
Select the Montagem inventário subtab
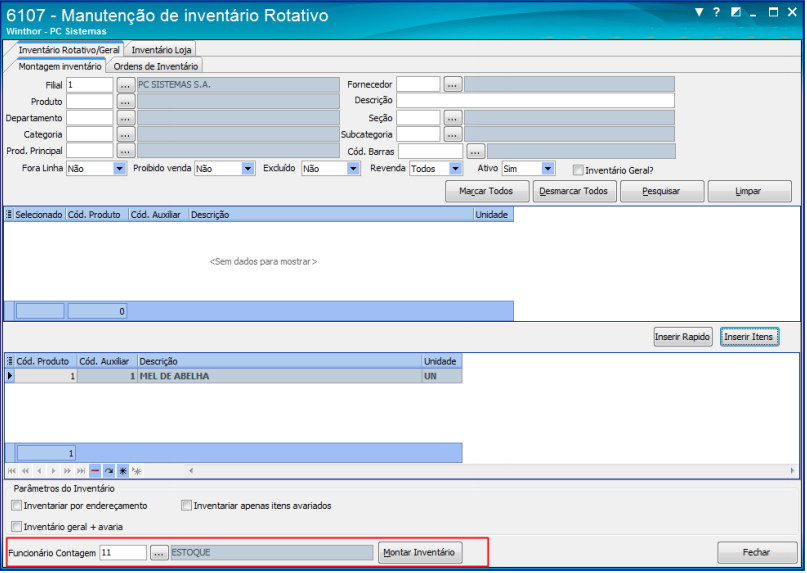click(60, 66)
